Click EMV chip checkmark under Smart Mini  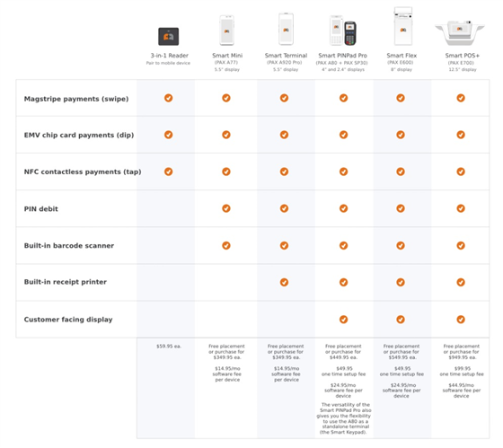pyautogui.click(x=226, y=135)
